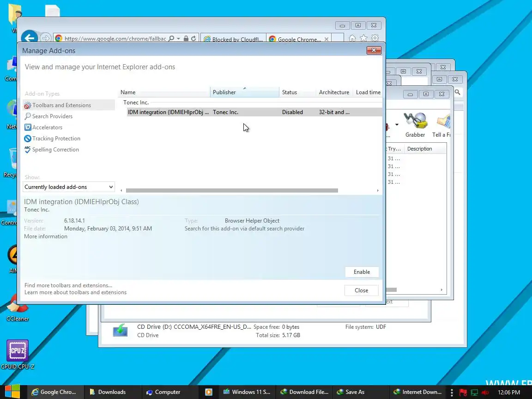Switch to Windows 11 S... taskbar item
The image size is (532, 399).
click(x=247, y=392)
